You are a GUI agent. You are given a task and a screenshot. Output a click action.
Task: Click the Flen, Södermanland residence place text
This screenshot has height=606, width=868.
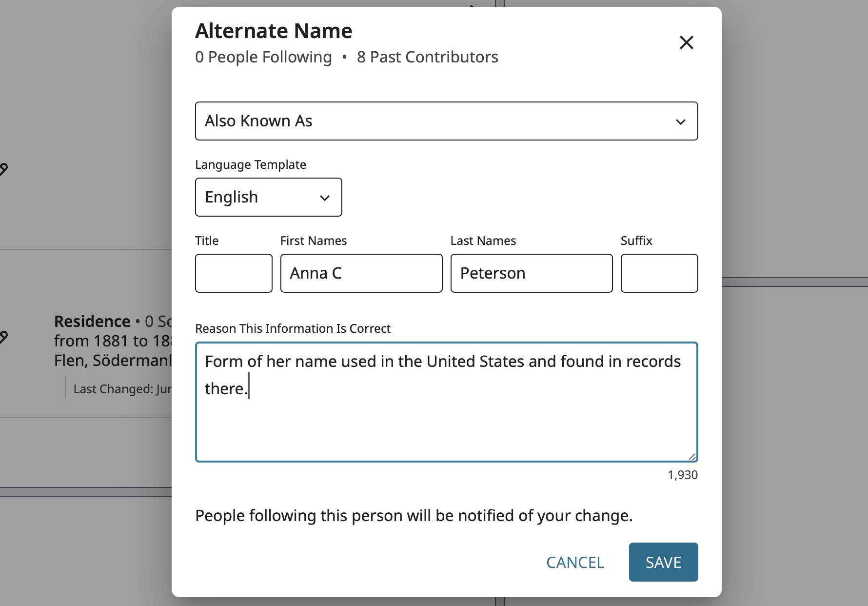tap(113, 361)
